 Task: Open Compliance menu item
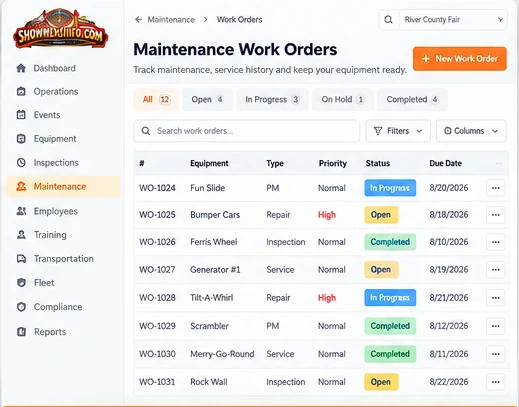click(63, 307)
